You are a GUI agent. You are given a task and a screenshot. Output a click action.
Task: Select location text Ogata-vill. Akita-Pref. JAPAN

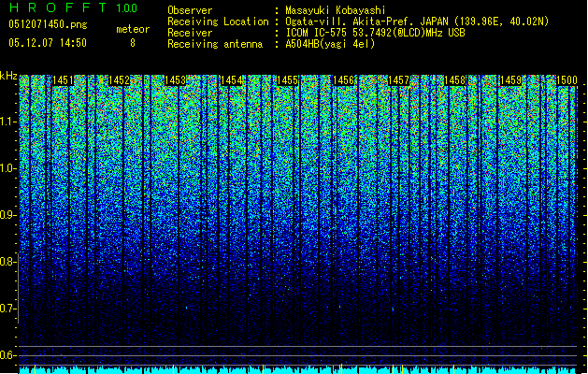tap(366, 22)
